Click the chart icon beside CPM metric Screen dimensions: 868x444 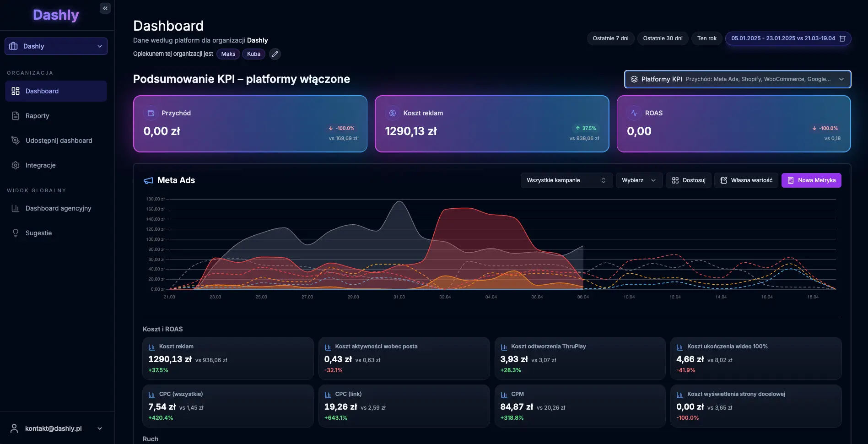pos(504,395)
